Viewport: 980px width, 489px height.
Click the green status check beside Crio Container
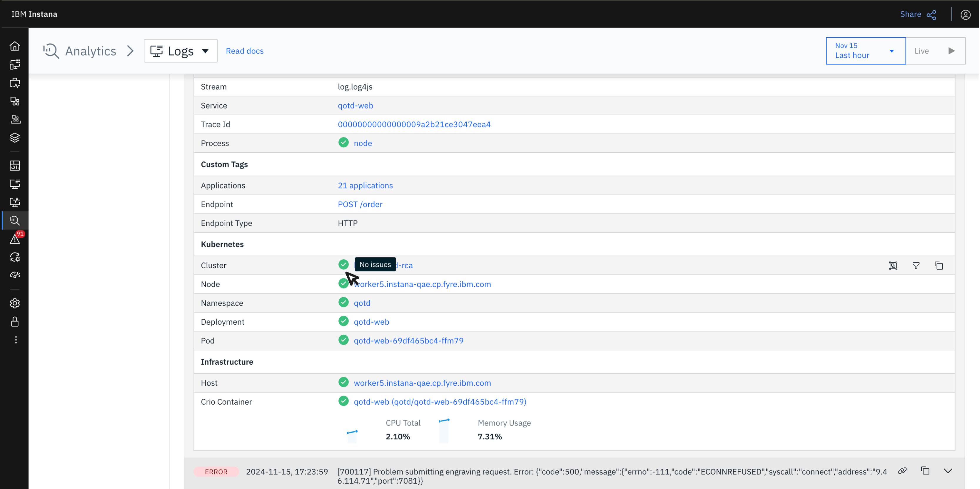(343, 401)
